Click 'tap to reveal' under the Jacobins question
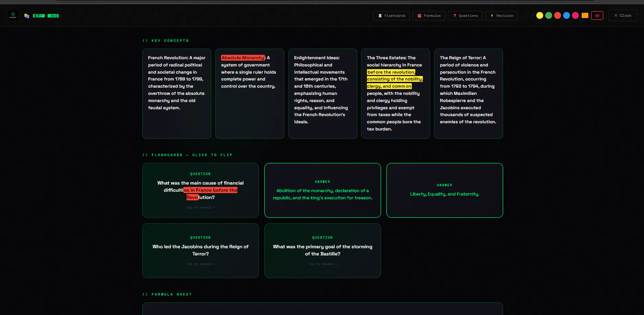 tap(201, 264)
